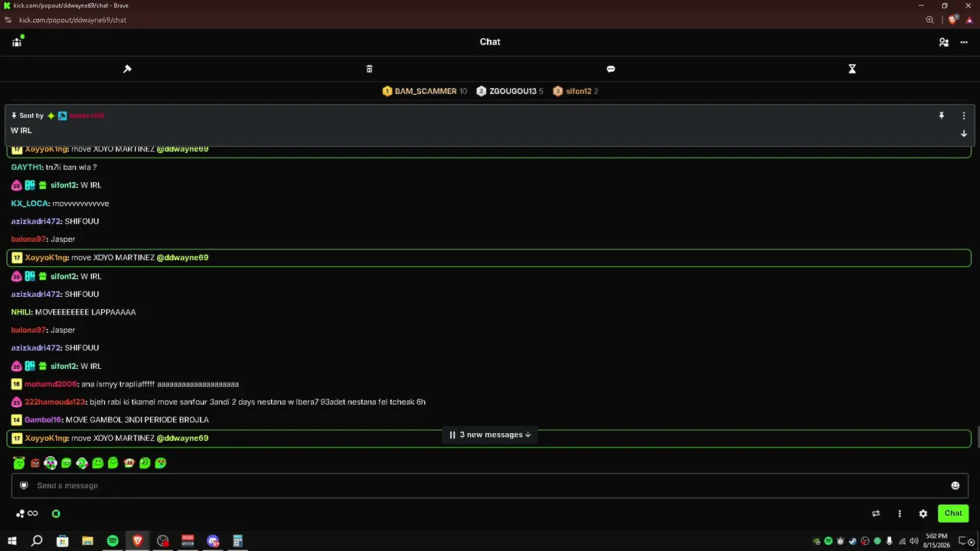Select BAM_SCAMMER in the gifters leaderboard
This screenshot has width=980, height=551.
(x=426, y=91)
